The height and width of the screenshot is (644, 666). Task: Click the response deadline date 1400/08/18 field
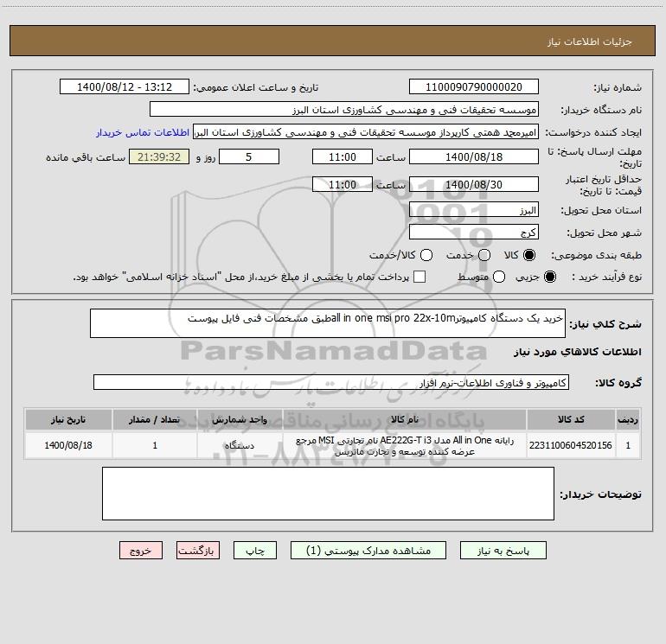(x=474, y=156)
